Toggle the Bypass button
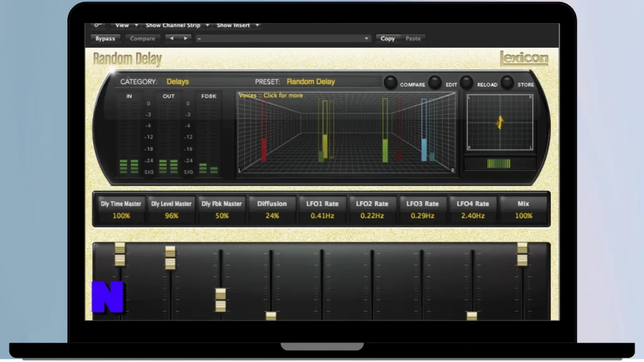Image resolution: width=644 pixels, height=362 pixels. click(x=105, y=38)
